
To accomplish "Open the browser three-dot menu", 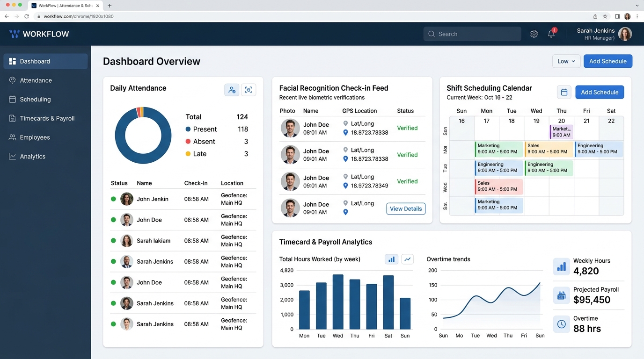I will [637, 16].
